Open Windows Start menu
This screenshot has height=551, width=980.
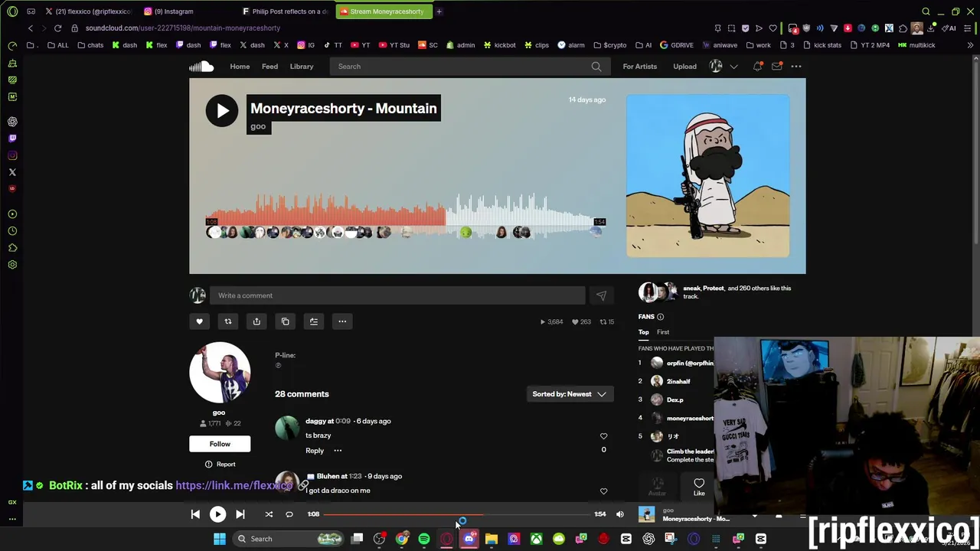click(220, 539)
